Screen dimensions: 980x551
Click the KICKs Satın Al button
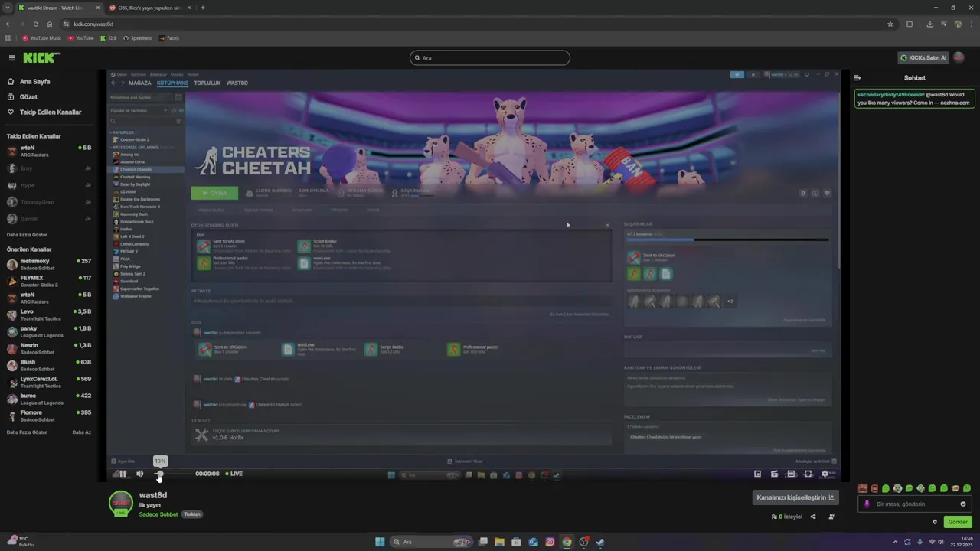[923, 57]
